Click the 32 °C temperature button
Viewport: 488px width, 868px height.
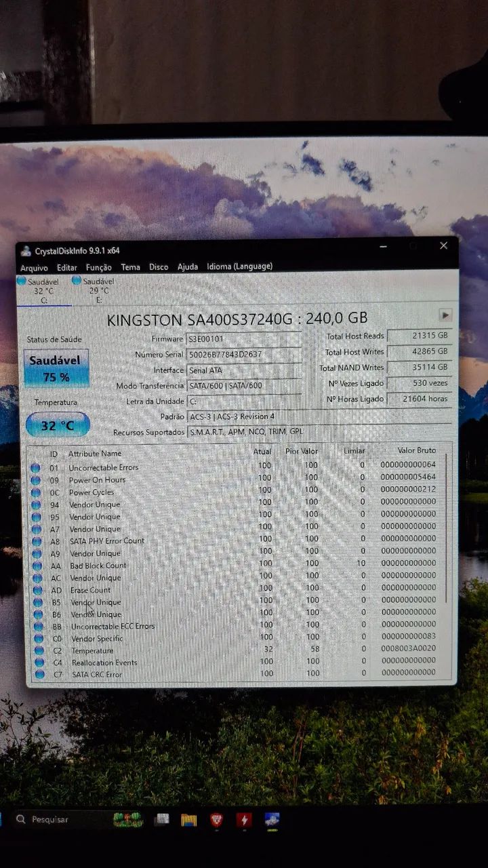pos(58,425)
